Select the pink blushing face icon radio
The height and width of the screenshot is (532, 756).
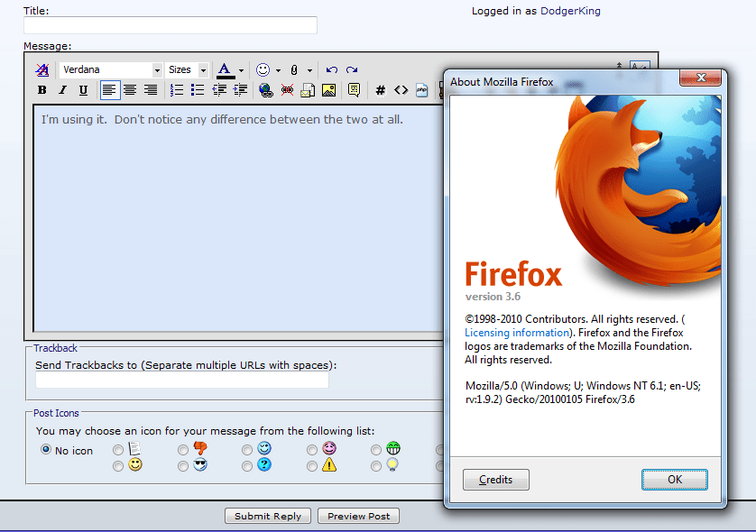point(312,450)
